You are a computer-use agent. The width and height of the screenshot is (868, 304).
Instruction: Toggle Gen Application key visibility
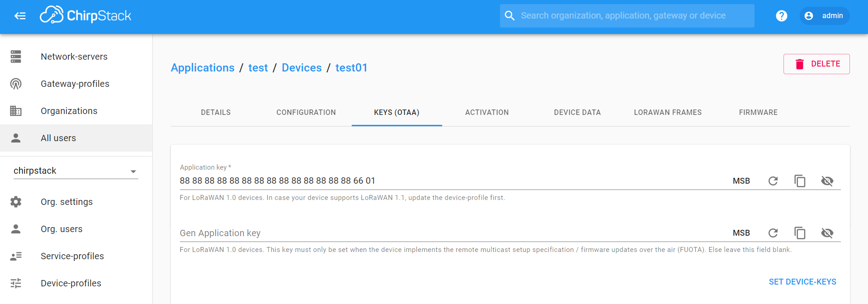(827, 233)
